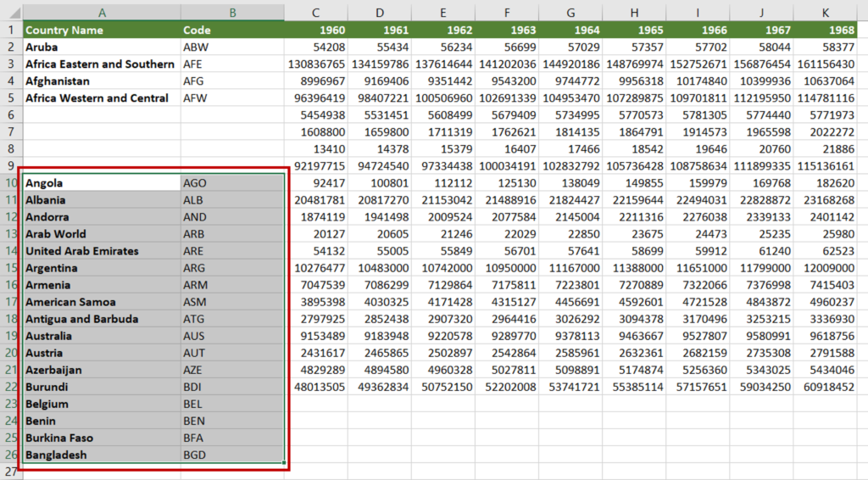Select row 9 header
The image size is (868, 480).
click(x=11, y=165)
